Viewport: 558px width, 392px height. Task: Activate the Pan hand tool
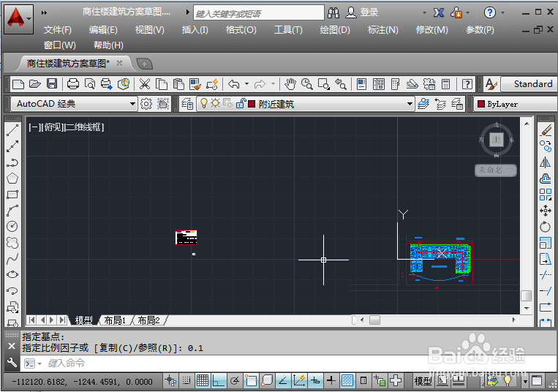point(290,84)
